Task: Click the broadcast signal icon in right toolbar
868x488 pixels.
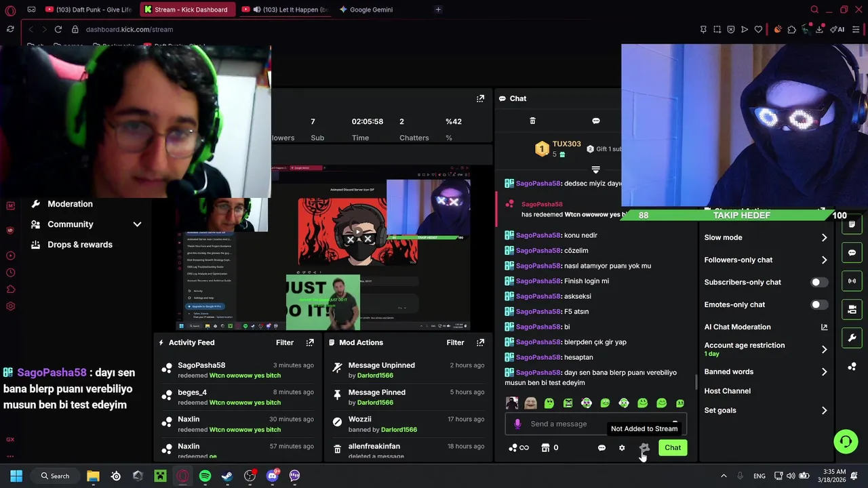Action: (x=852, y=281)
